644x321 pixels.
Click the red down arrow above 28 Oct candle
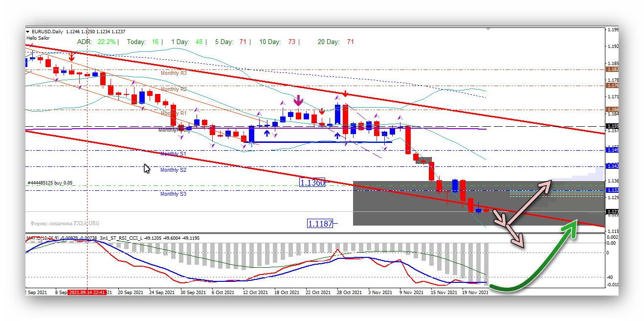(x=345, y=94)
